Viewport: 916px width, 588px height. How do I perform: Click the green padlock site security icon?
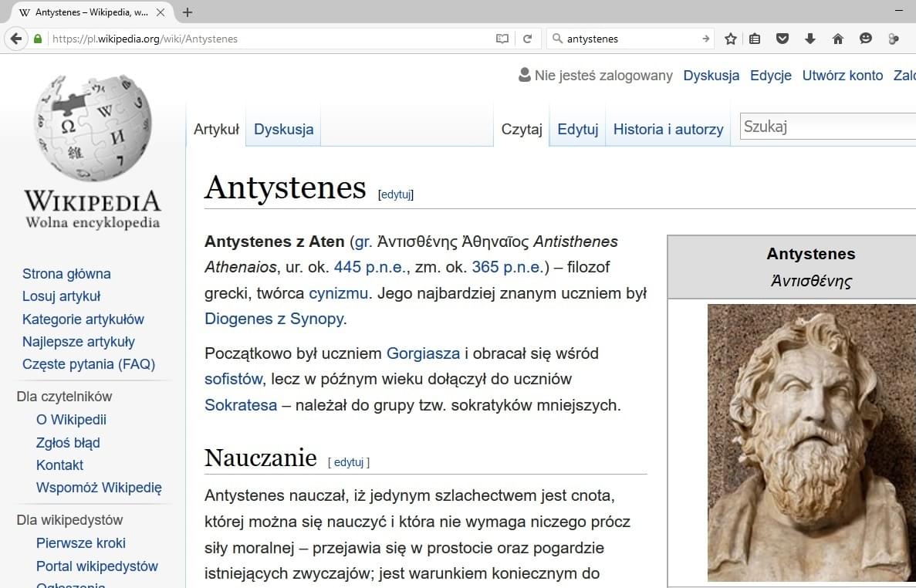pyautogui.click(x=38, y=39)
